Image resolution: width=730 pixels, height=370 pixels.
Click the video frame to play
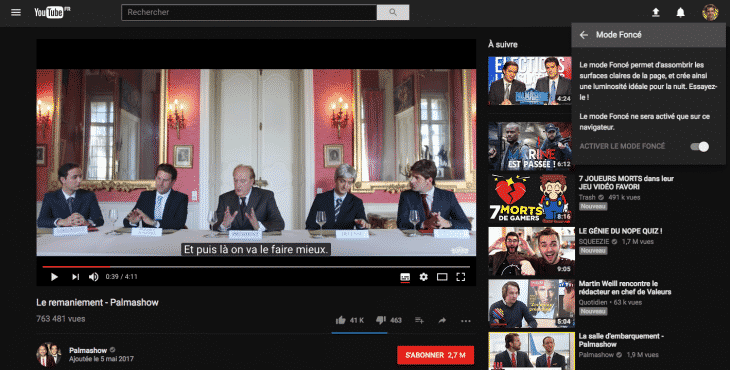point(256,162)
